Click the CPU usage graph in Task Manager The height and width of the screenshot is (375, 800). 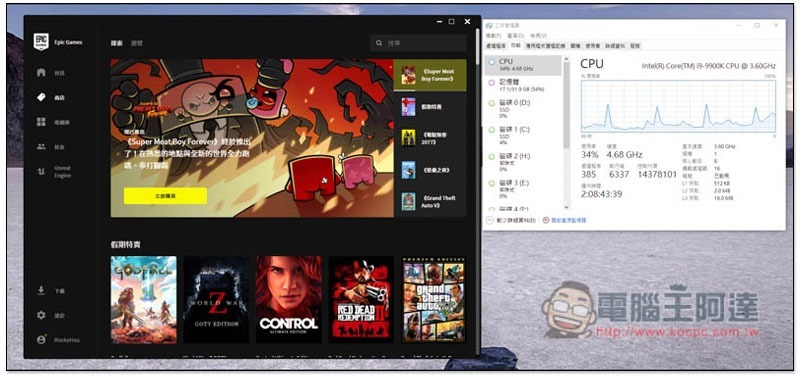pos(678,106)
